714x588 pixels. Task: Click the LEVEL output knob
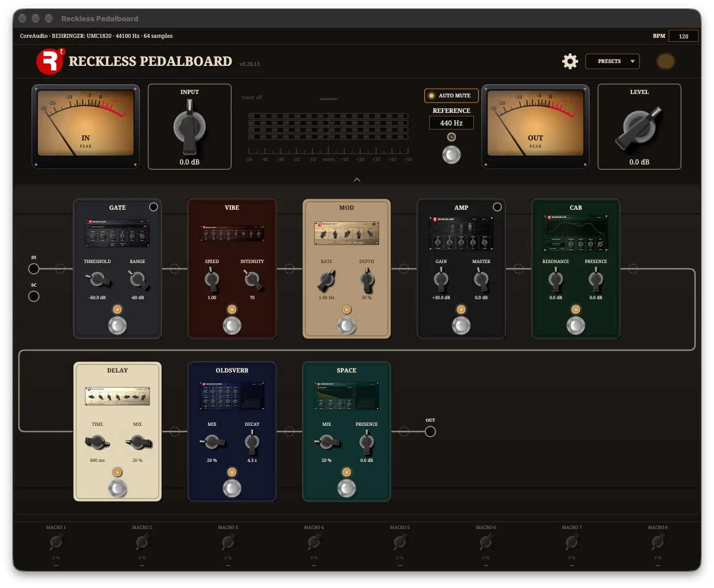click(640, 127)
